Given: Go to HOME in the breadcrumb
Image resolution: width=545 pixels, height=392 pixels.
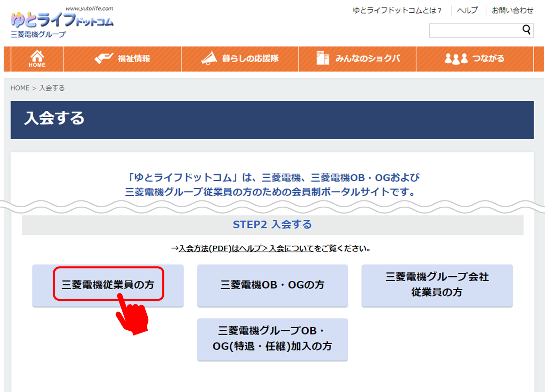Looking at the screenshot, I should click(20, 88).
